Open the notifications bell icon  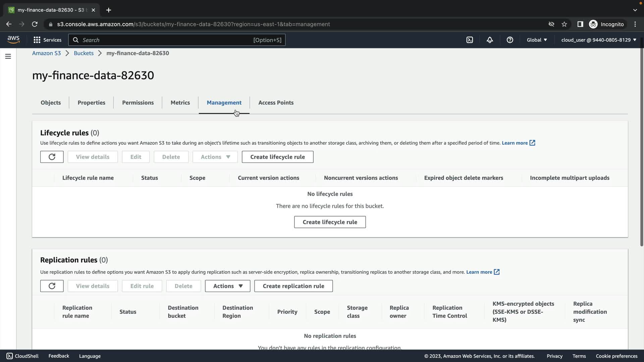click(490, 40)
